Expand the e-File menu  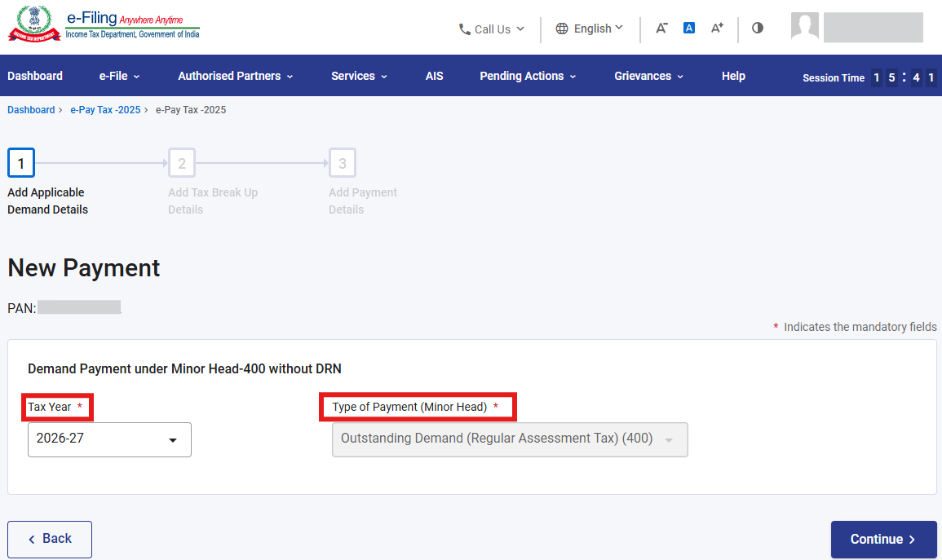tap(119, 76)
